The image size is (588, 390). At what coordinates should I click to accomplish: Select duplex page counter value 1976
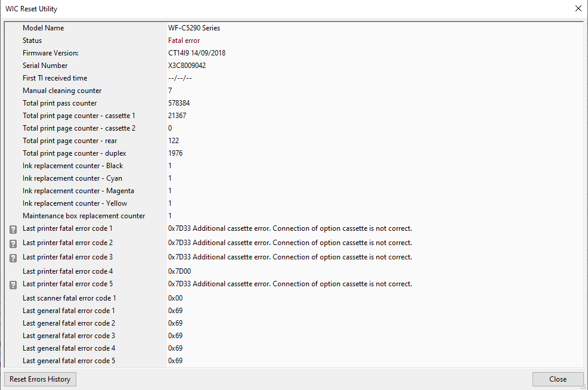click(175, 153)
